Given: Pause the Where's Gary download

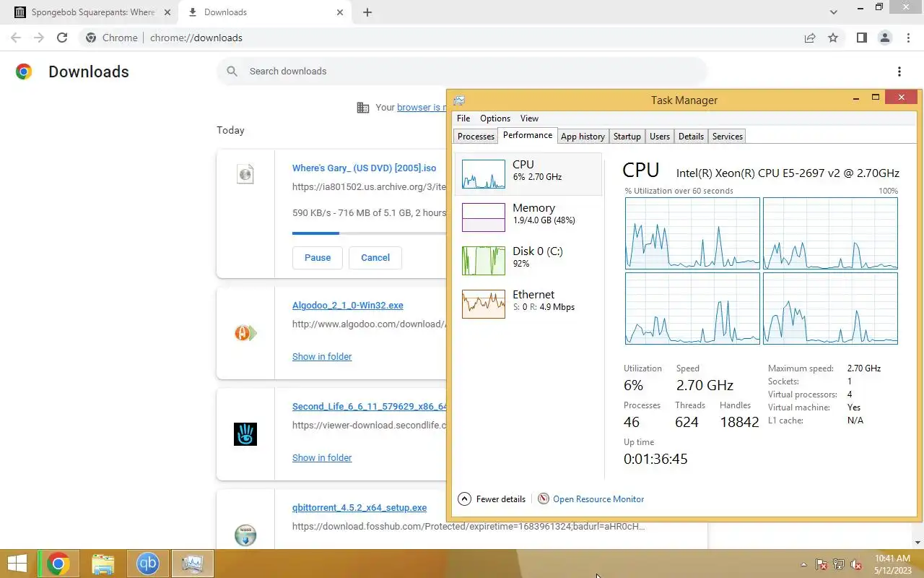Looking at the screenshot, I should (x=318, y=257).
